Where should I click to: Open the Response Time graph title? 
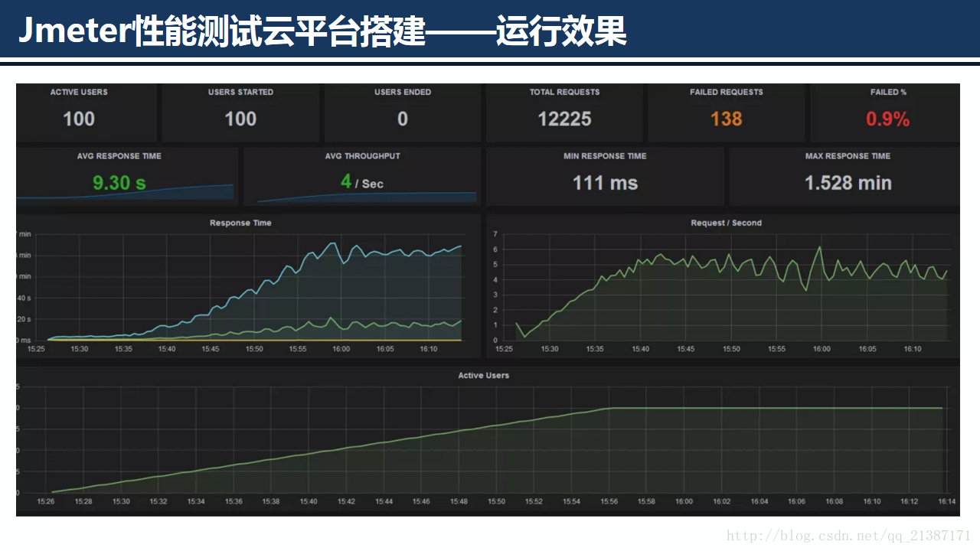[x=240, y=223]
